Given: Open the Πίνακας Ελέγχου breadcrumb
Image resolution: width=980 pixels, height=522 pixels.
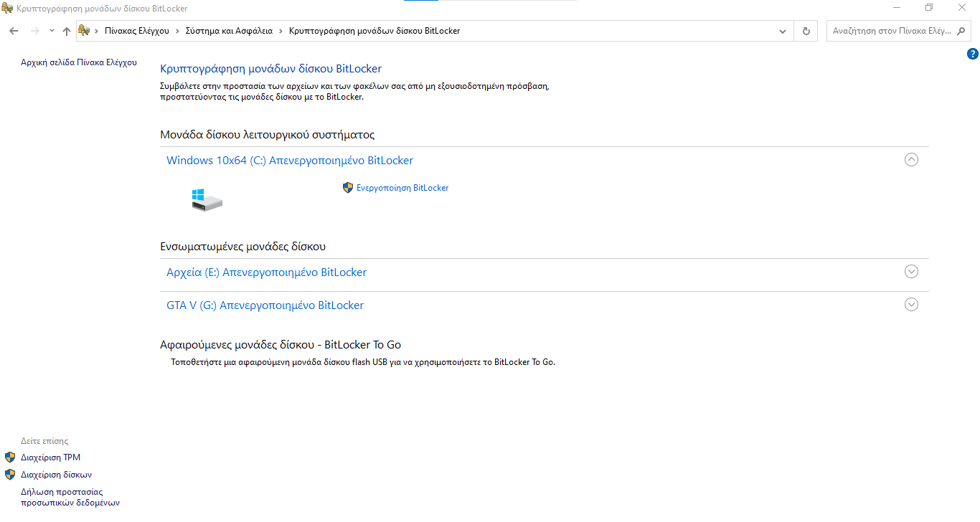Looking at the screenshot, I should [136, 31].
